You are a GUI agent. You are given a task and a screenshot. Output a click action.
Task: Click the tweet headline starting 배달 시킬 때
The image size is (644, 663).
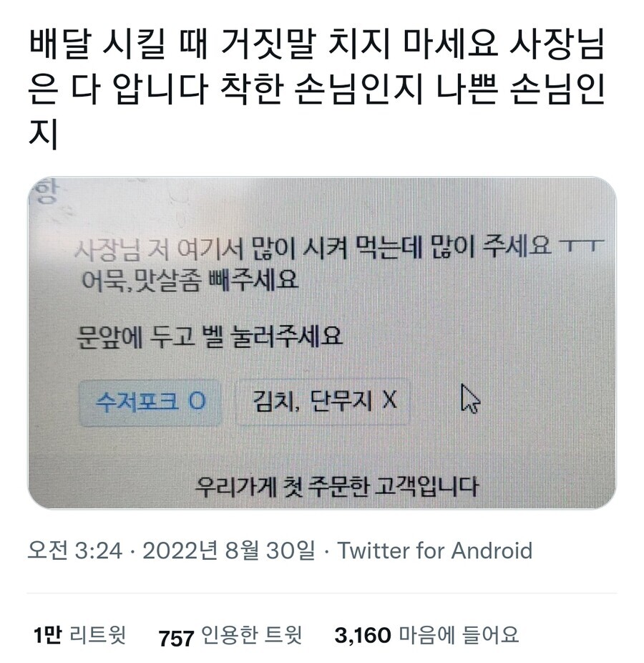317,88
